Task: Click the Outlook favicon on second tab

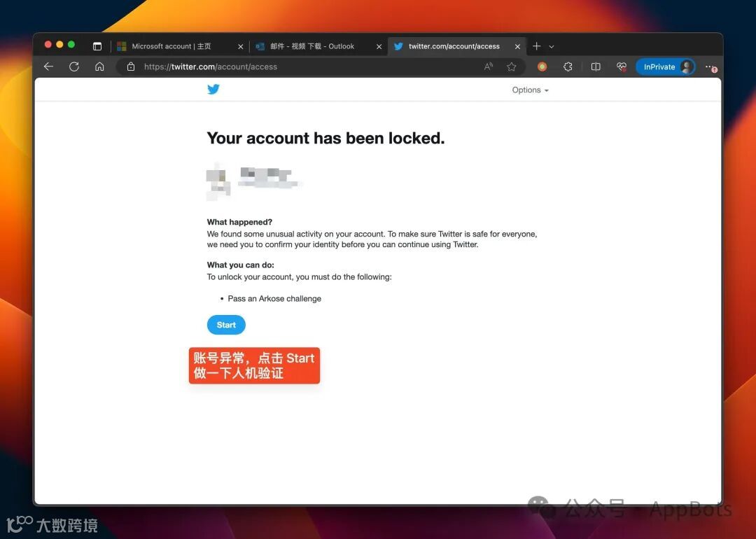Action: pos(260,46)
